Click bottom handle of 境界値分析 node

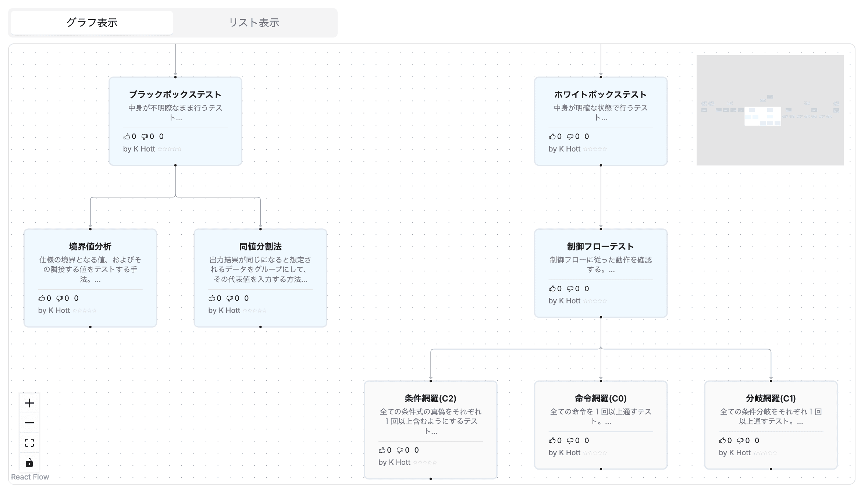90,327
